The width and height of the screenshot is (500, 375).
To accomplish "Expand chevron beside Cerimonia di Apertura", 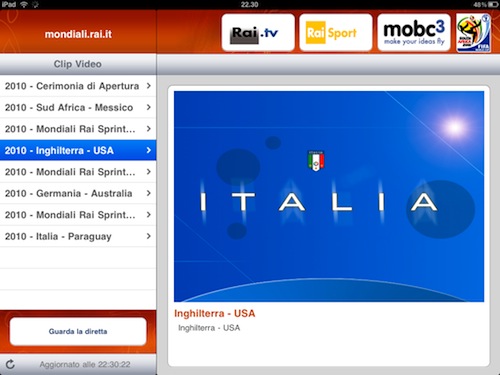I will (x=149, y=86).
